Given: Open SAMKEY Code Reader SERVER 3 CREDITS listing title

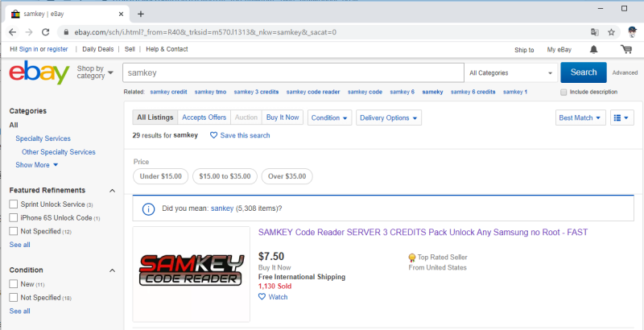Looking at the screenshot, I should pos(423,233).
